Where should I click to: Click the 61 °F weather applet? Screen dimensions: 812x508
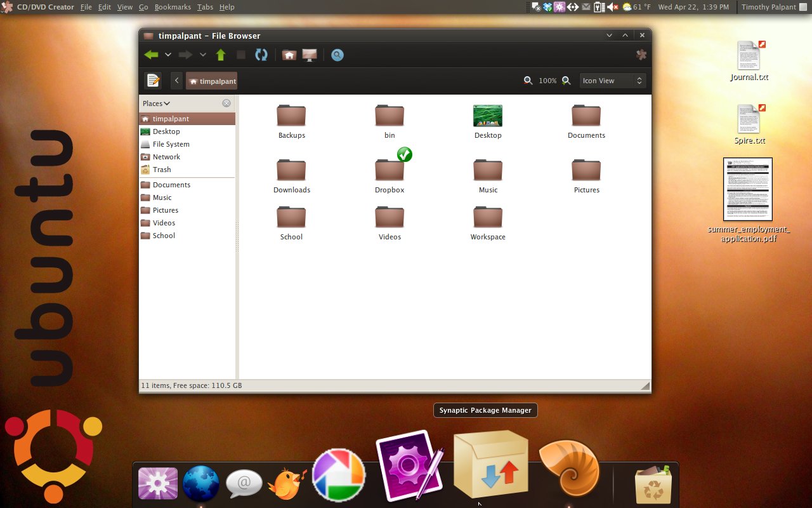pos(637,7)
